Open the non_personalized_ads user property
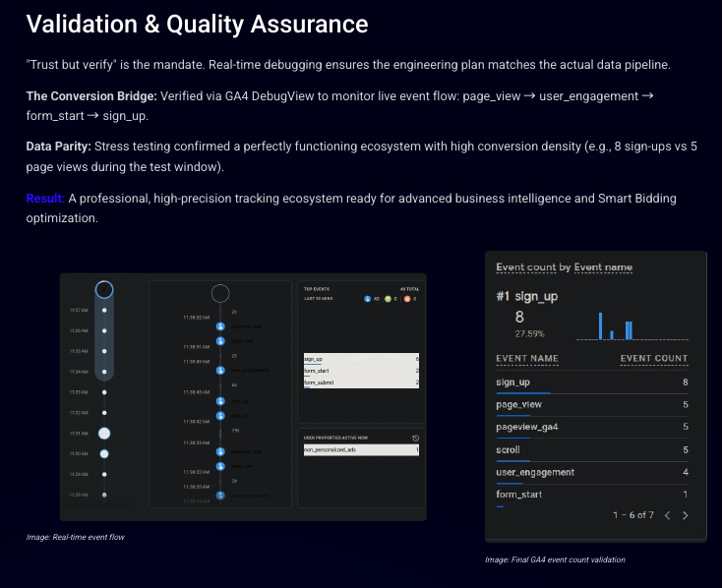Image resolution: width=722 pixels, height=588 pixels. [360, 450]
